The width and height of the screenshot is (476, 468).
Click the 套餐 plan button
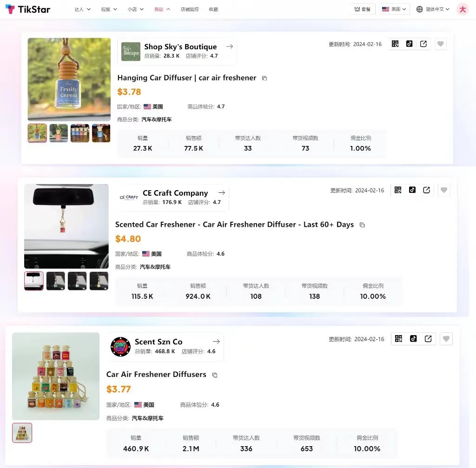click(362, 9)
